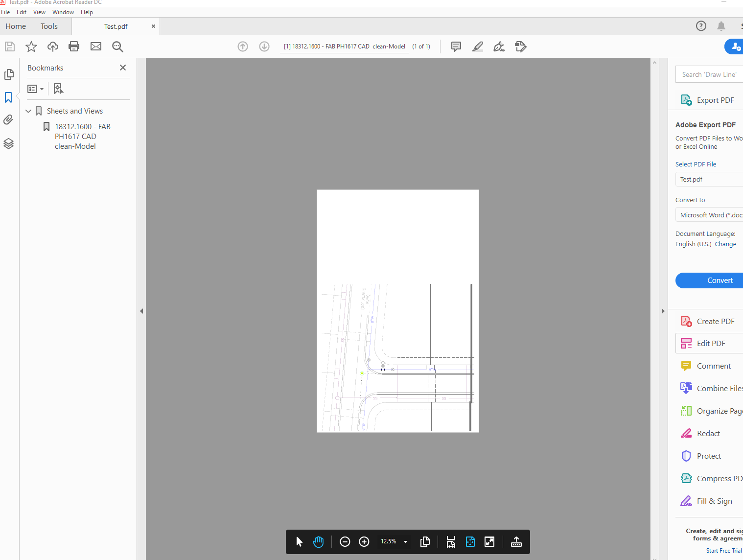
Task: Switch to the Home tab
Action: point(16,26)
